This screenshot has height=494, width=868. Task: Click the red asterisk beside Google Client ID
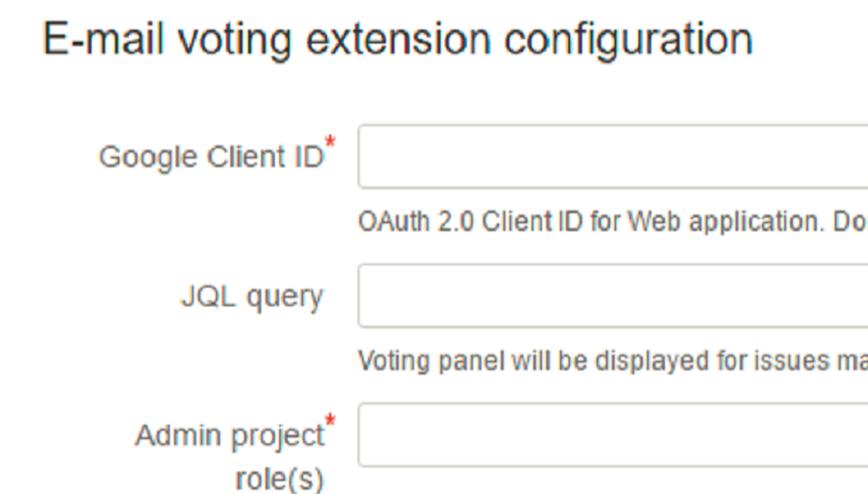(x=330, y=146)
